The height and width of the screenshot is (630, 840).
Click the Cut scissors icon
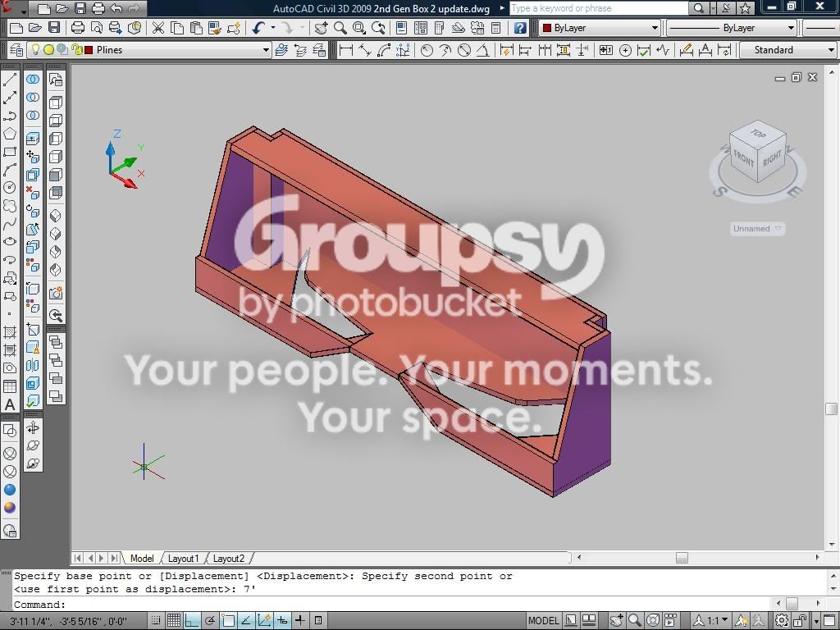(158, 28)
